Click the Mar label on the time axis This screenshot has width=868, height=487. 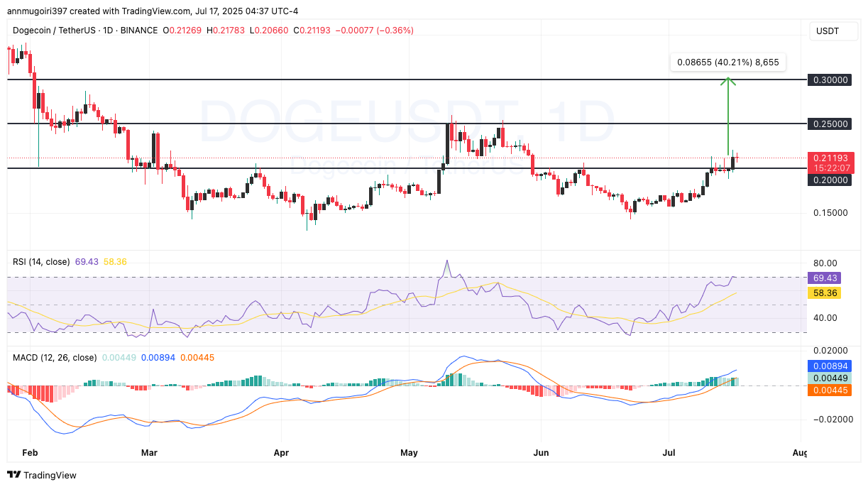150,452
